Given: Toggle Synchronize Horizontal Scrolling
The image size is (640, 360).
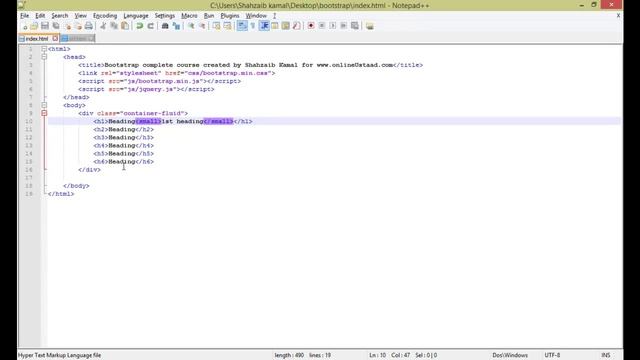Looking at the screenshot, I should click(x=227, y=26).
